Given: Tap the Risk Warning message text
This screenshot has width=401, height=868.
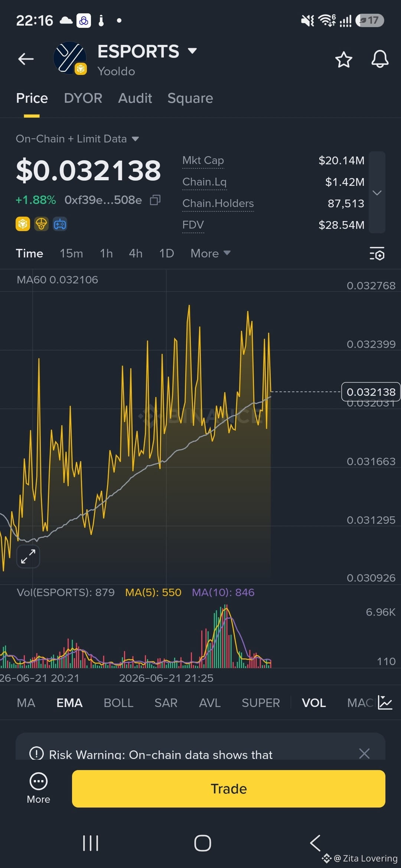Looking at the screenshot, I should click(x=161, y=754).
